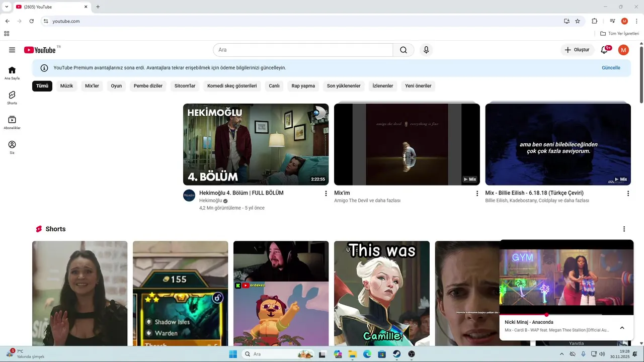Open Task View from the taskbar
This screenshot has width=644, height=362.
[323, 354]
